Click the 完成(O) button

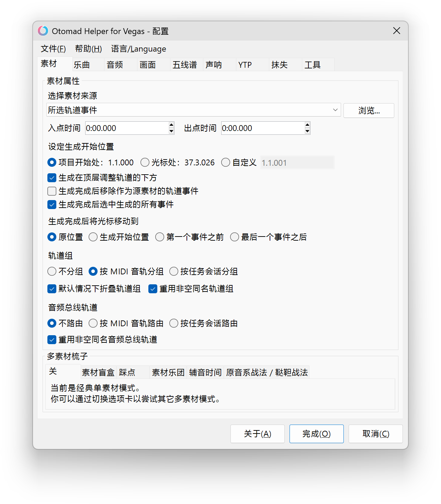click(317, 434)
